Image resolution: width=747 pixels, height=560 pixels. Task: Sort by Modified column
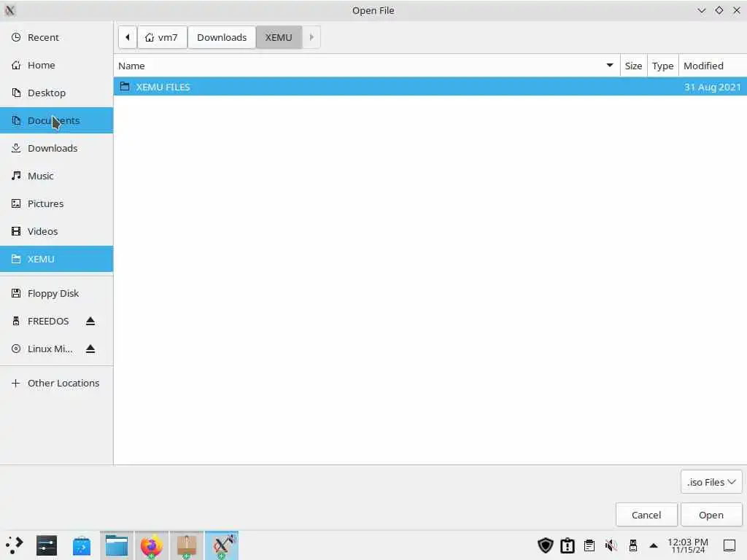[x=712, y=66]
